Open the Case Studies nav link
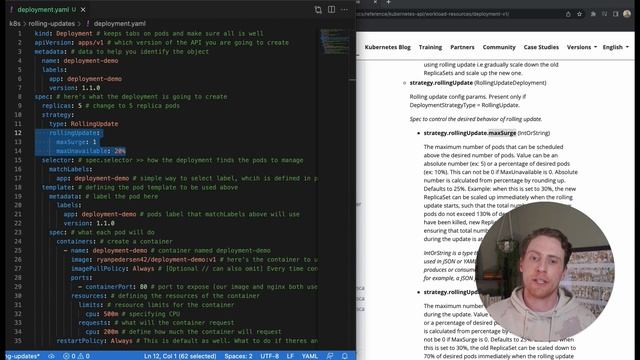Screen dimensions: 640x360 (541, 47)
